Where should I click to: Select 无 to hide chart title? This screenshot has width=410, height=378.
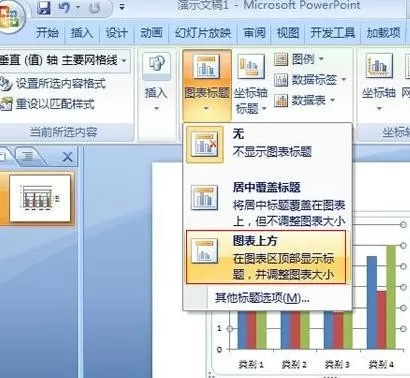268,144
